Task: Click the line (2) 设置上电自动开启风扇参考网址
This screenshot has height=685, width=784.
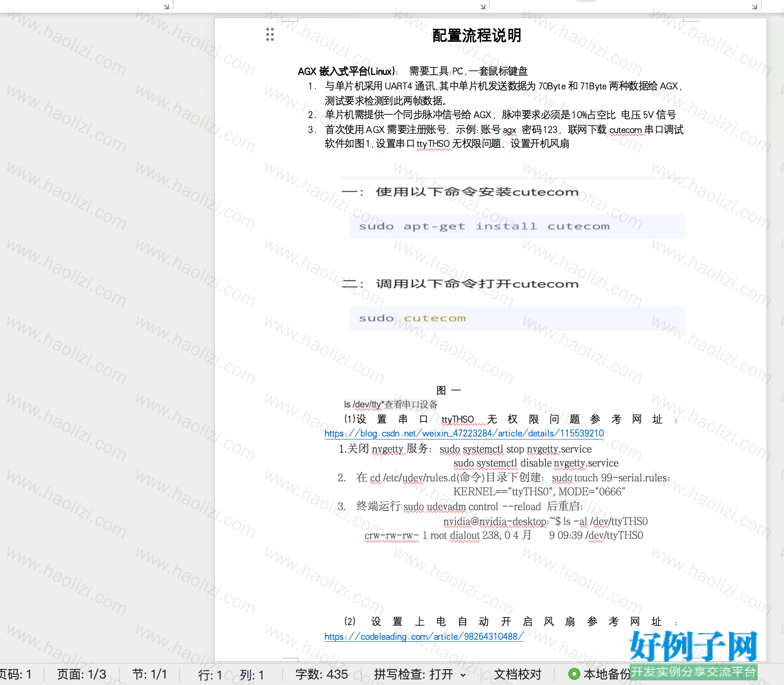Action: tap(511, 621)
